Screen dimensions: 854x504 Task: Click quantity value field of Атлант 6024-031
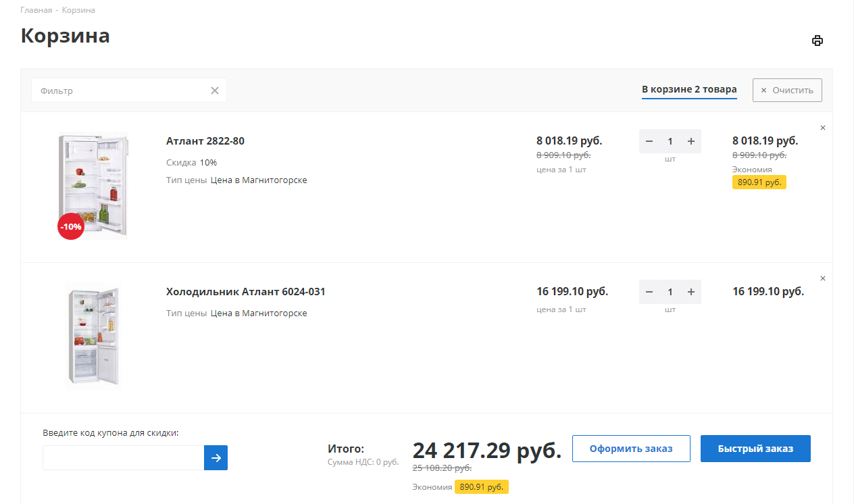click(x=670, y=292)
